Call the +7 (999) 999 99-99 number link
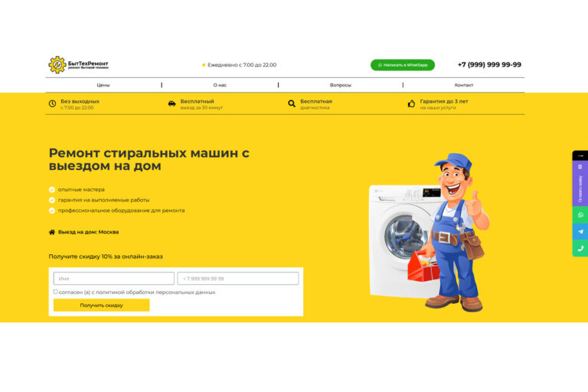This screenshot has height=392, width=588. (489, 64)
